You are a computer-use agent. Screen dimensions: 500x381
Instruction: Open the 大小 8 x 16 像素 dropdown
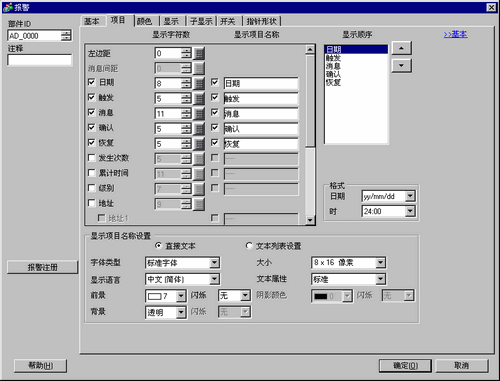click(380, 263)
